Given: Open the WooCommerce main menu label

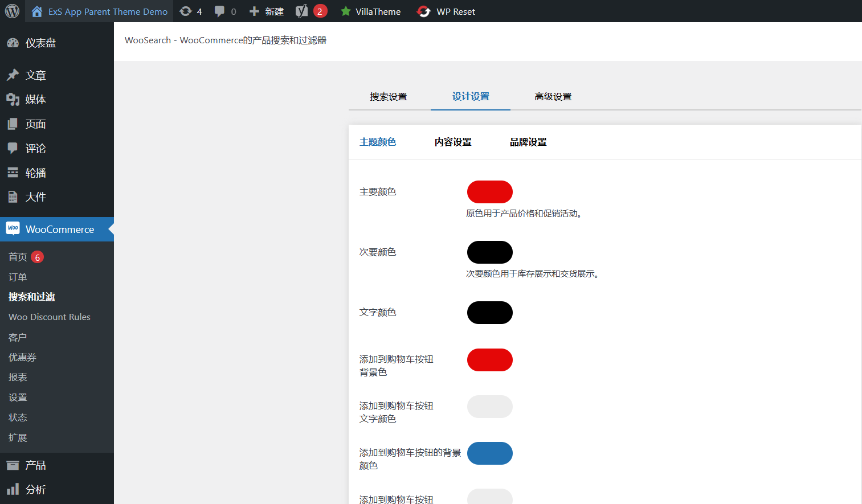Looking at the screenshot, I should (x=60, y=230).
